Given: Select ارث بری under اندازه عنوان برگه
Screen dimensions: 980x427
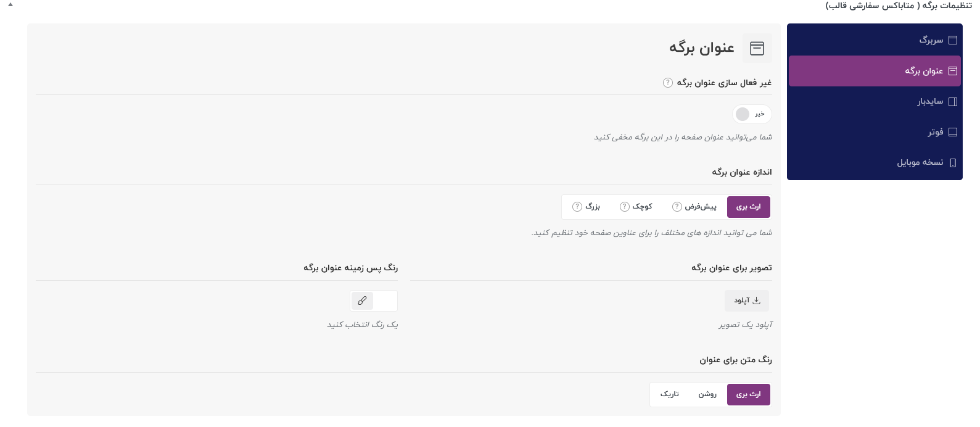Looking at the screenshot, I should click(749, 207).
